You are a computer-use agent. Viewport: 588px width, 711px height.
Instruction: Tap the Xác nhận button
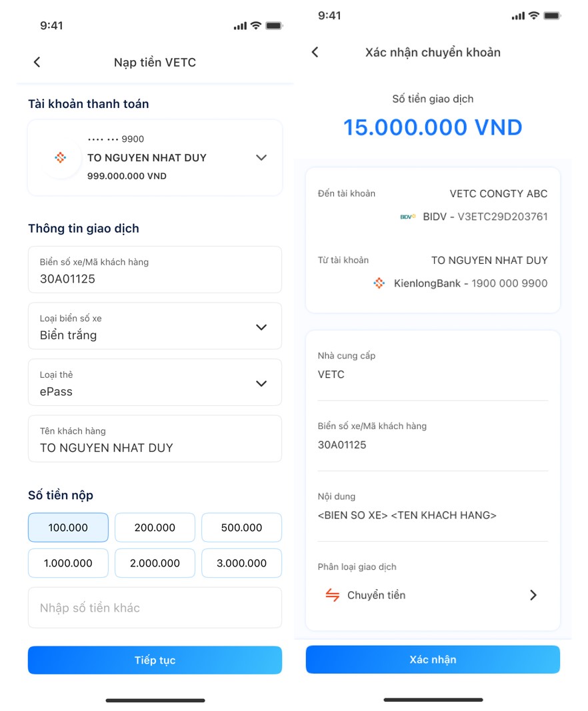[x=433, y=659]
